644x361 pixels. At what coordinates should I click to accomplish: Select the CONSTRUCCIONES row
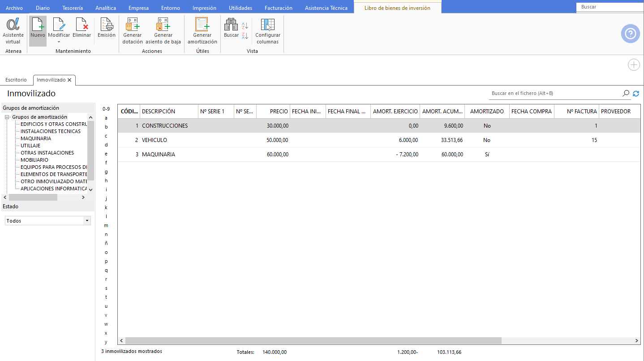coord(379,126)
